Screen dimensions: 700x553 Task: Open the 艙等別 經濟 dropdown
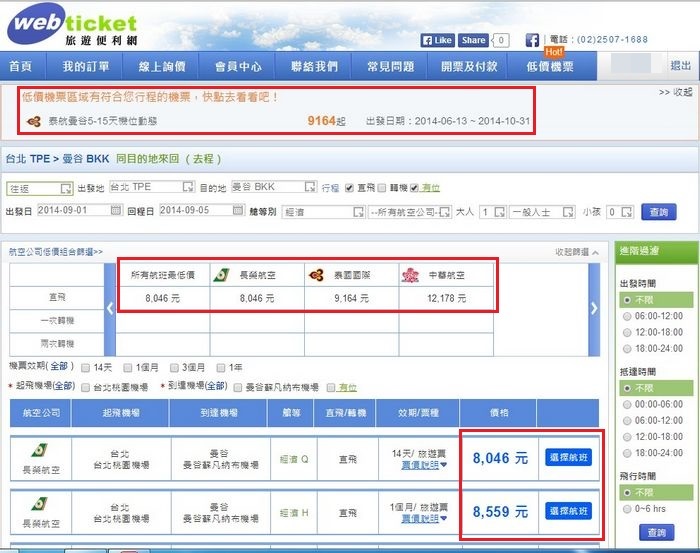(x=324, y=212)
